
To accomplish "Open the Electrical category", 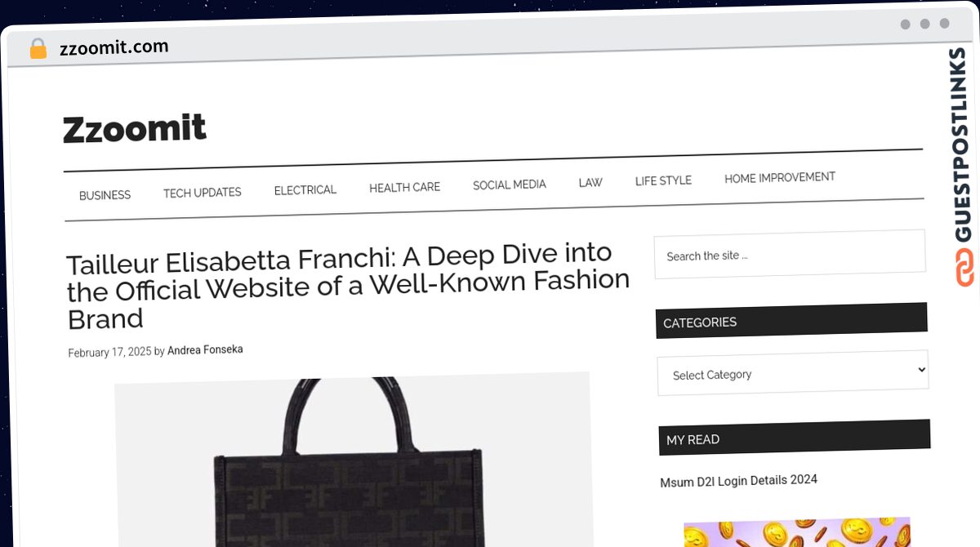I will 305,190.
